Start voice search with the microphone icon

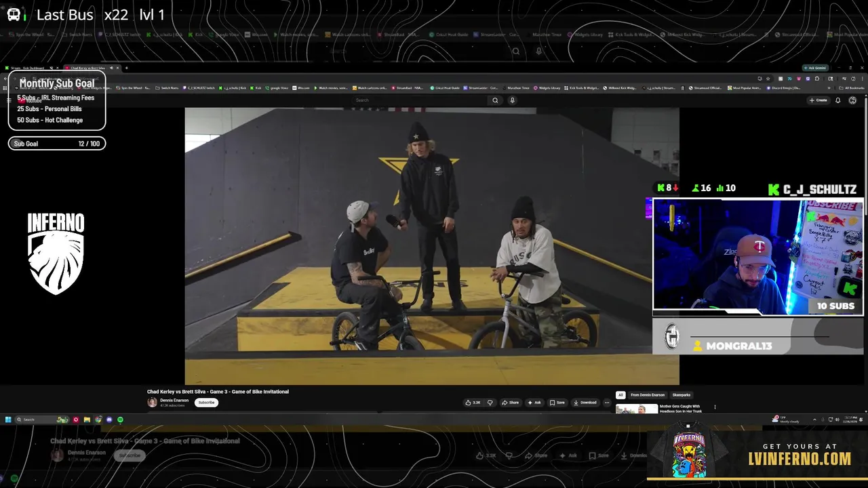point(512,100)
